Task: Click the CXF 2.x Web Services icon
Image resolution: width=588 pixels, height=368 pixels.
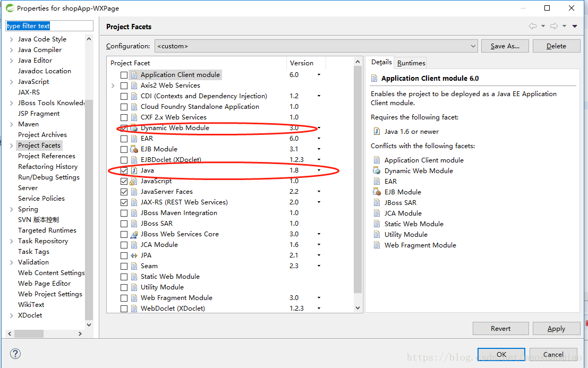Action: pyautogui.click(x=134, y=117)
